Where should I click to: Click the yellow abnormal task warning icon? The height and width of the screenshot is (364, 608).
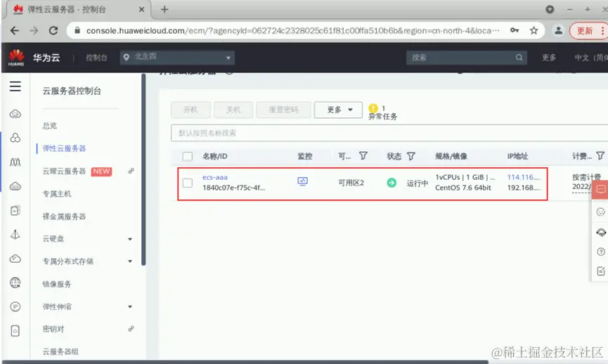pyautogui.click(x=373, y=108)
